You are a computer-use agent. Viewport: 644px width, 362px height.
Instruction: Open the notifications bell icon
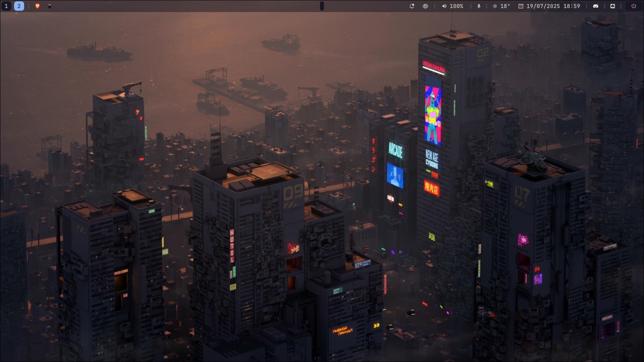412,6
